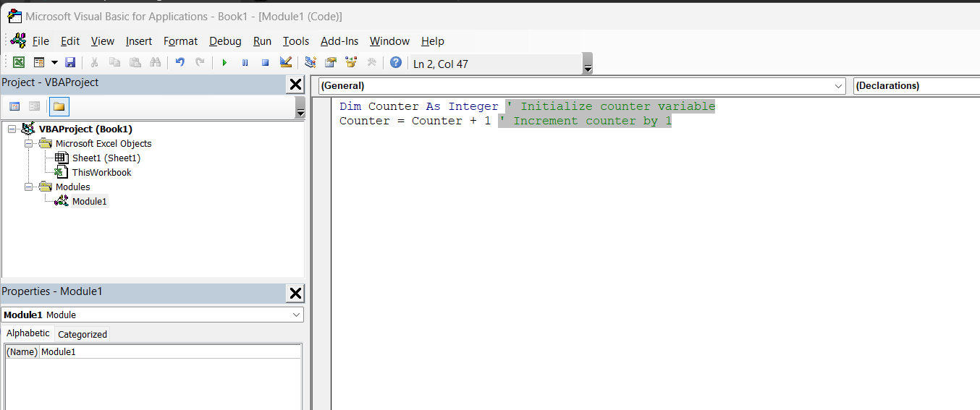
Task: Open the Run menu
Action: 262,41
